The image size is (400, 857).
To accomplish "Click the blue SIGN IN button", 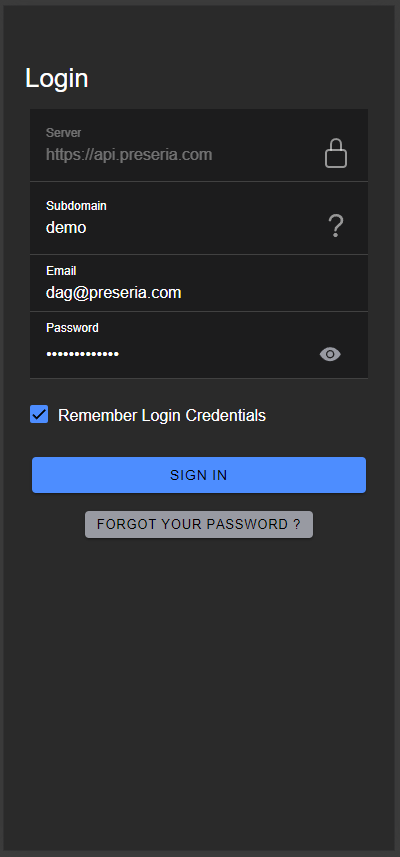I will [x=199, y=475].
